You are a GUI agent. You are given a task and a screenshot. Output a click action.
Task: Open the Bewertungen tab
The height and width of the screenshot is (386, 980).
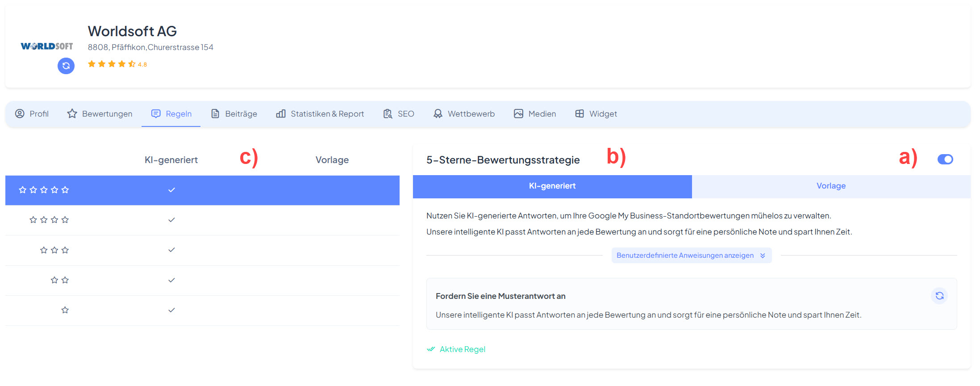pos(100,114)
